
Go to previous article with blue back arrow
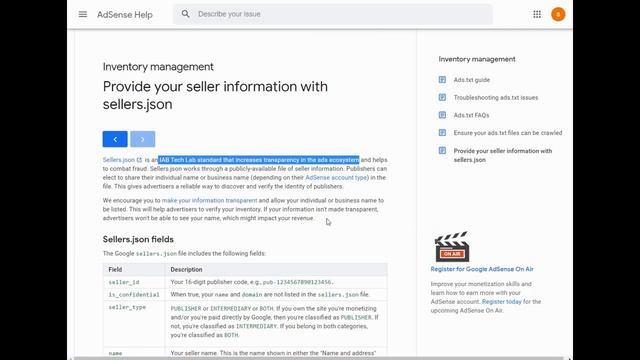point(115,139)
